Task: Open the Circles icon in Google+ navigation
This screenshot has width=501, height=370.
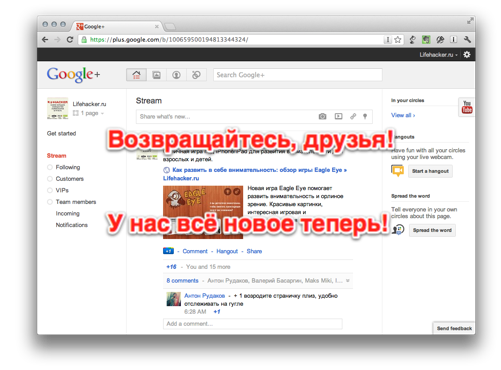Action: click(196, 75)
